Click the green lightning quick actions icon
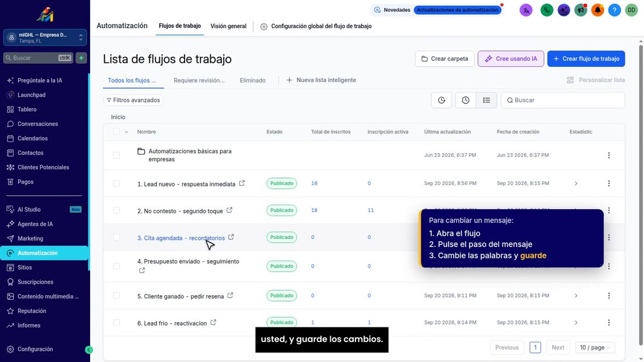 point(81,58)
